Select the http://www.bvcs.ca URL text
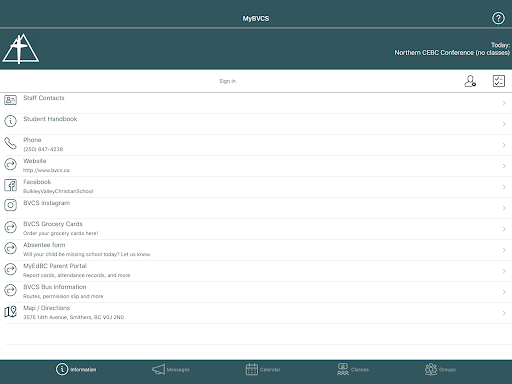Screen dimensions: 512x384 (46, 170)
